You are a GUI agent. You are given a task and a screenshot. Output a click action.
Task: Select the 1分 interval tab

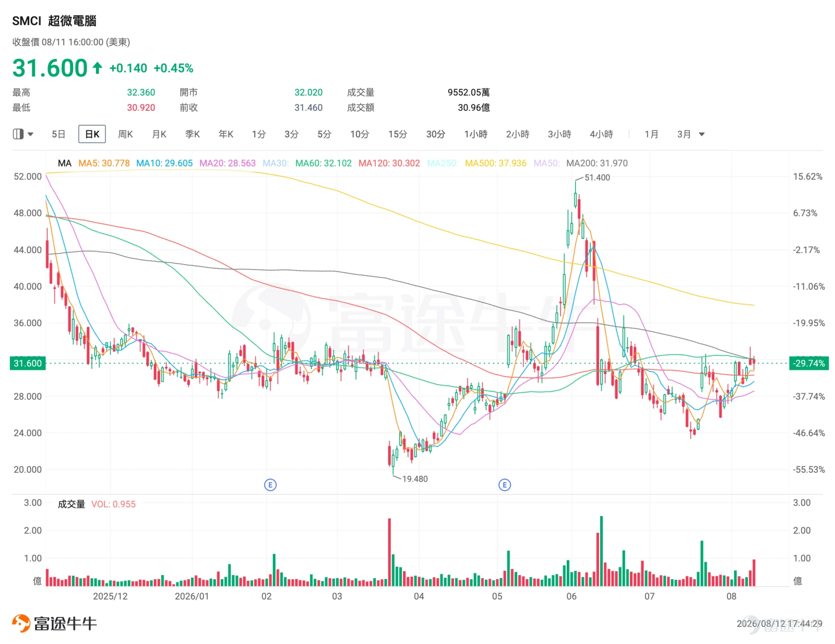tap(259, 134)
